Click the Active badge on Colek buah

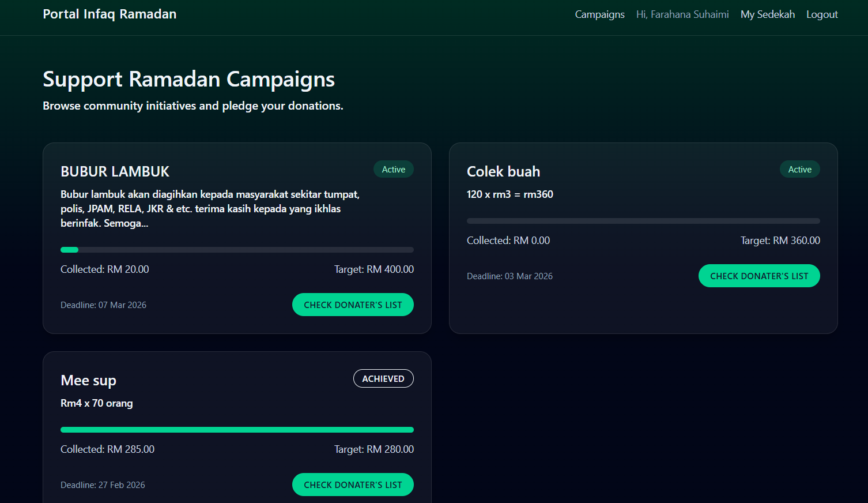pyautogui.click(x=800, y=169)
